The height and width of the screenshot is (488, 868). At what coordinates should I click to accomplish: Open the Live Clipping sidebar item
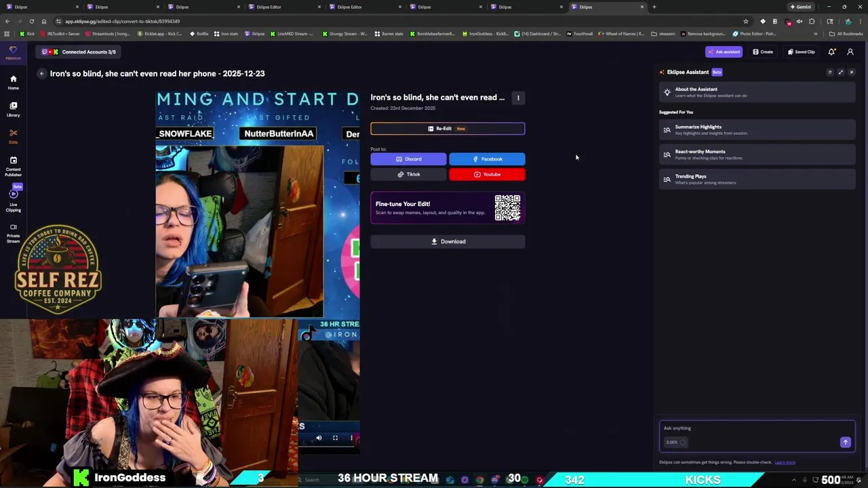point(13,201)
